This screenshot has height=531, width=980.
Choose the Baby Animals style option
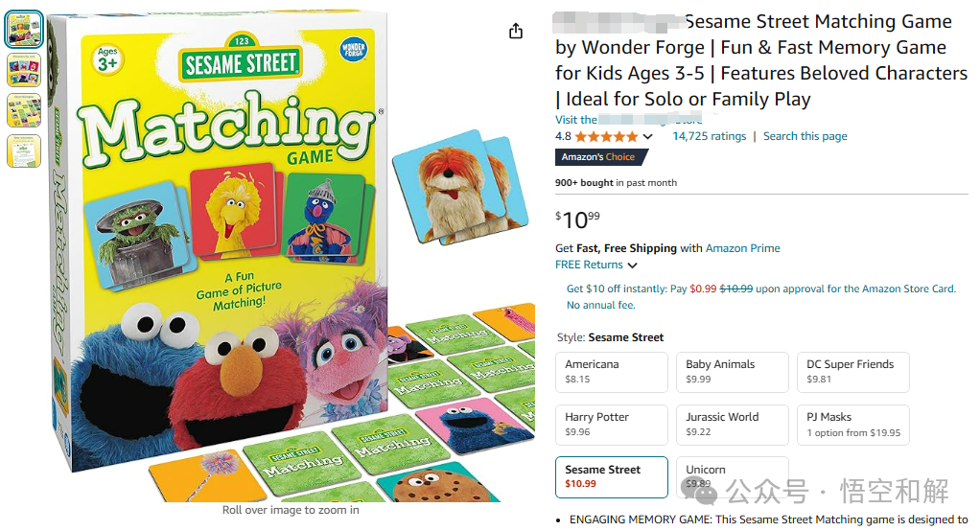(732, 372)
